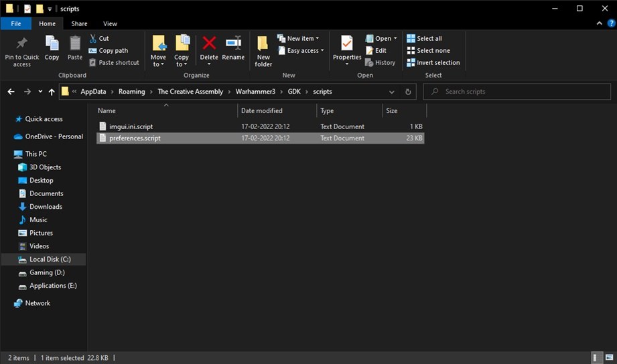This screenshot has width=617, height=364.
Task: Click the red Delete icon in ribbon
Action: [209, 43]
